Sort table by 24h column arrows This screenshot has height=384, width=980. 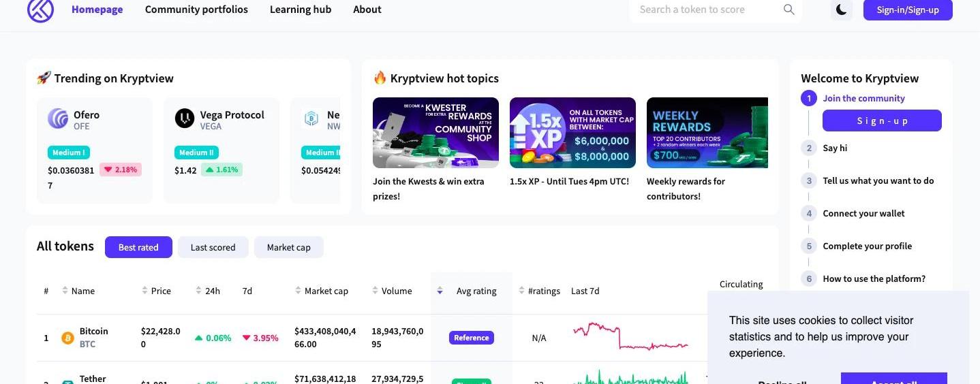pyautogui.click(x=198, y=291)
